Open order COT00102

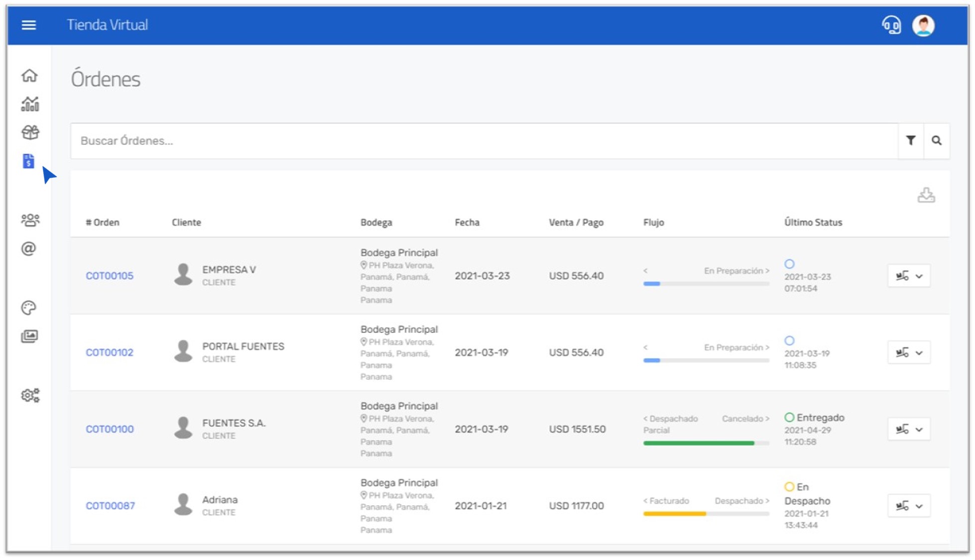coord(110,352)
